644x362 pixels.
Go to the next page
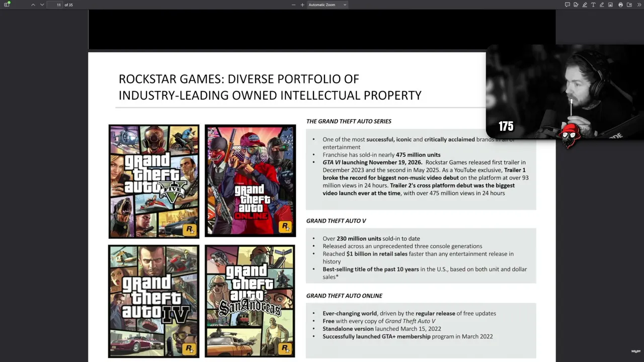[42, 5]
